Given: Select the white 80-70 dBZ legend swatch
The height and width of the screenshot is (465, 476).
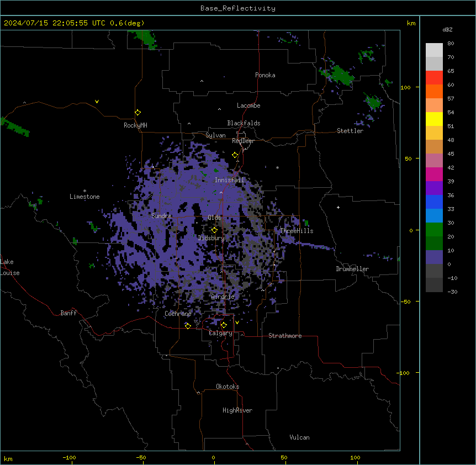Looking at the screenshot, I should tap(434, 50).
